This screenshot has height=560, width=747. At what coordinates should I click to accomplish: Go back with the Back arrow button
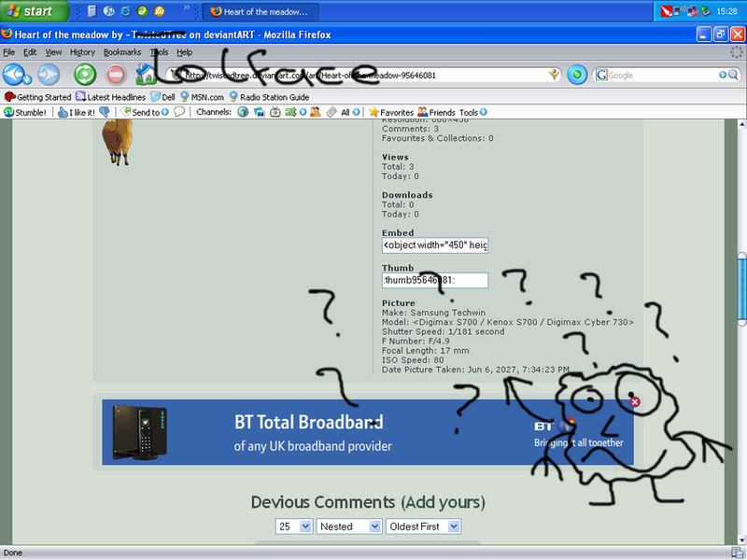(13, 75)
